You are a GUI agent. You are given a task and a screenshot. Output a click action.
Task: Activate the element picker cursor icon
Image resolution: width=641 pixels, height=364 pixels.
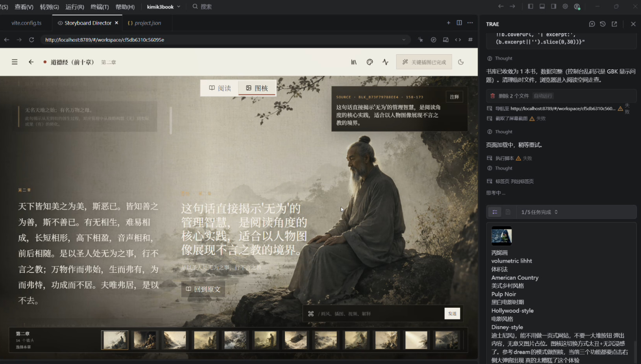click(x=421, y=40)
